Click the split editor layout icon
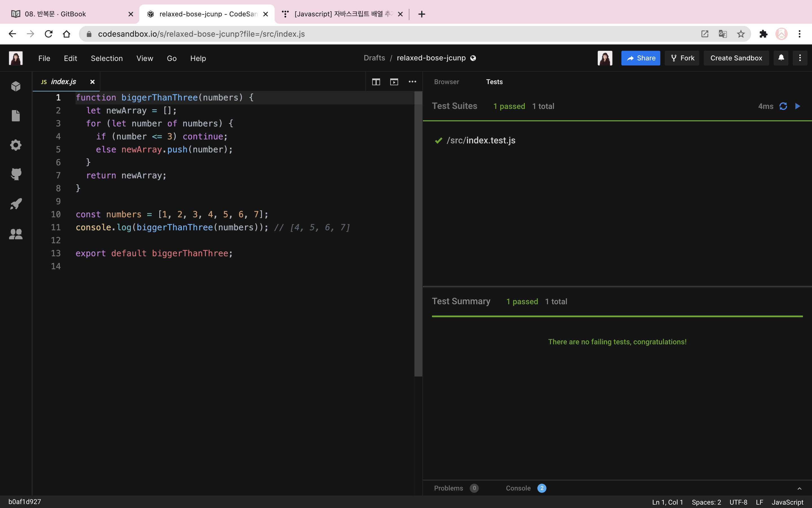Image resolution: width=812 pixels, height=508 pixels. [376, 82]
